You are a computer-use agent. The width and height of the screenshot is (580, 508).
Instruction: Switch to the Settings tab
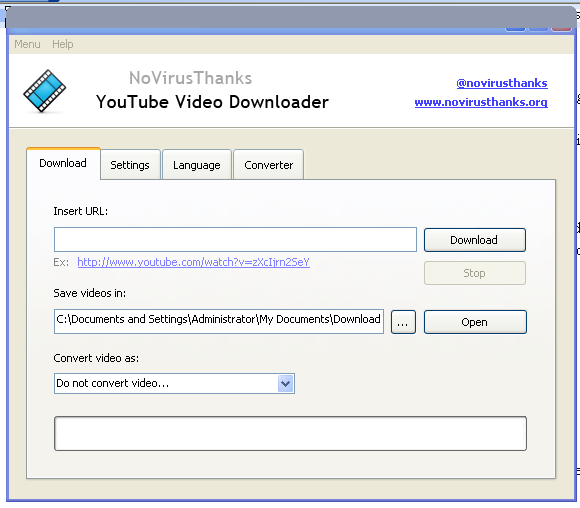click(x=130, y=165)
